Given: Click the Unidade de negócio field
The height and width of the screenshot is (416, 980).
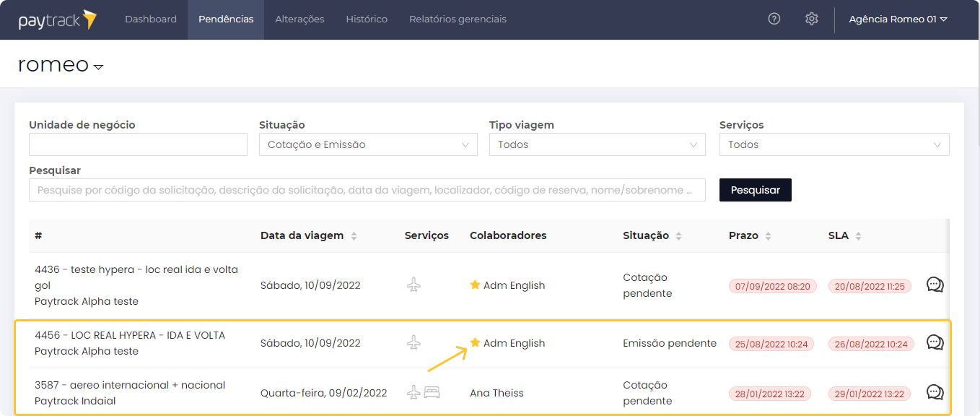Looking at the screenshot, I should click(x=138, y=144).
